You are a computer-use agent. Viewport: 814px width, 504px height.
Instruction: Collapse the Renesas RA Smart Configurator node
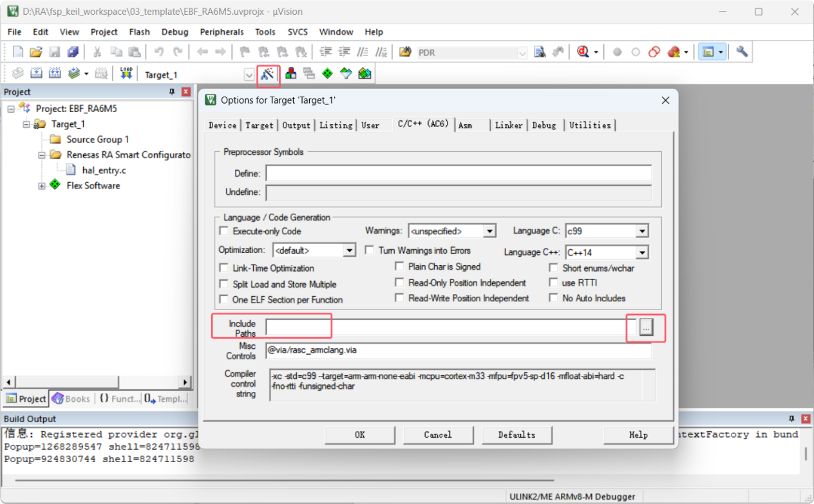42,155
